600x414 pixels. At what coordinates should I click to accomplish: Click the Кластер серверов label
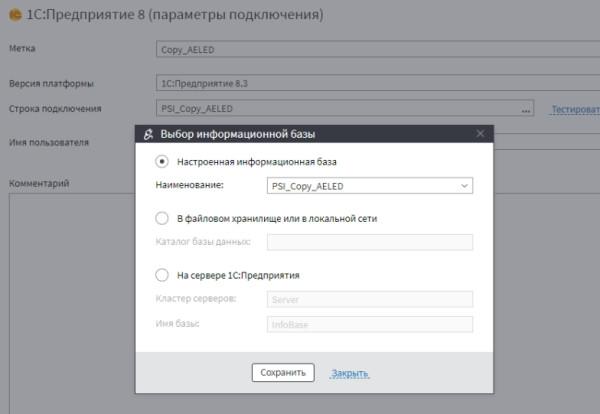[x=196, y=298]
